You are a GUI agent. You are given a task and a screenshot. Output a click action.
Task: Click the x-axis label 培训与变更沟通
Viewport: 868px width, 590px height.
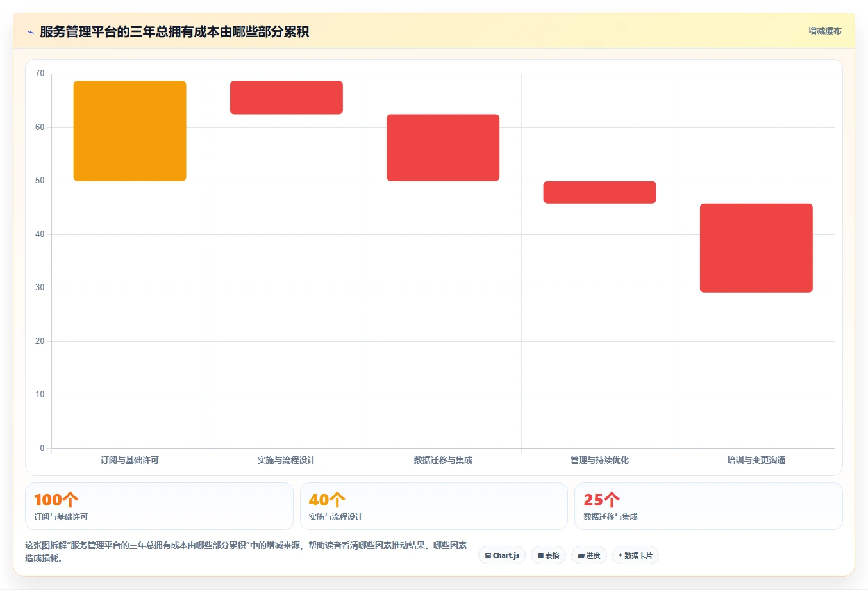[x=756, y=460]
